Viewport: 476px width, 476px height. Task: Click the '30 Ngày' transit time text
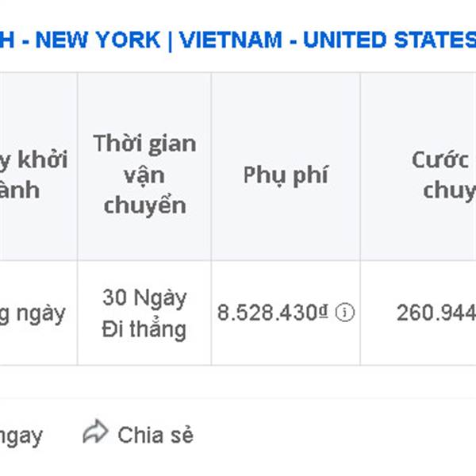[144, 297]
